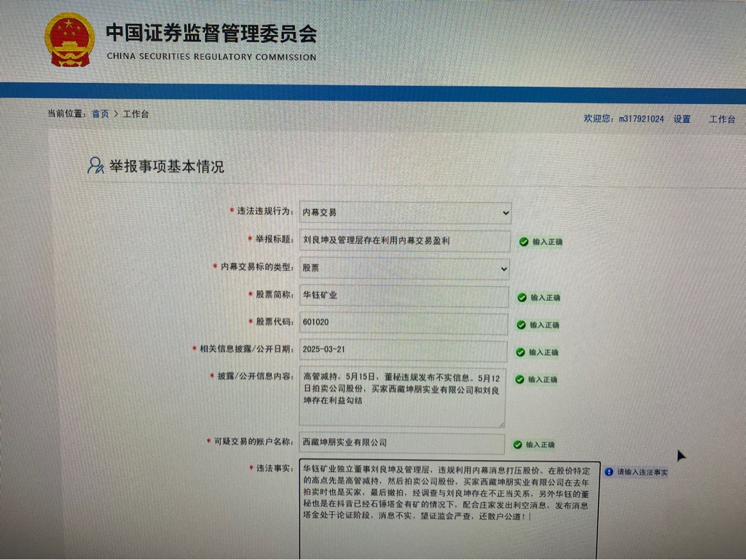Click into the 举报标题 input field
The height and width of the screenshot is (560, 746).
tap(405, 241)
